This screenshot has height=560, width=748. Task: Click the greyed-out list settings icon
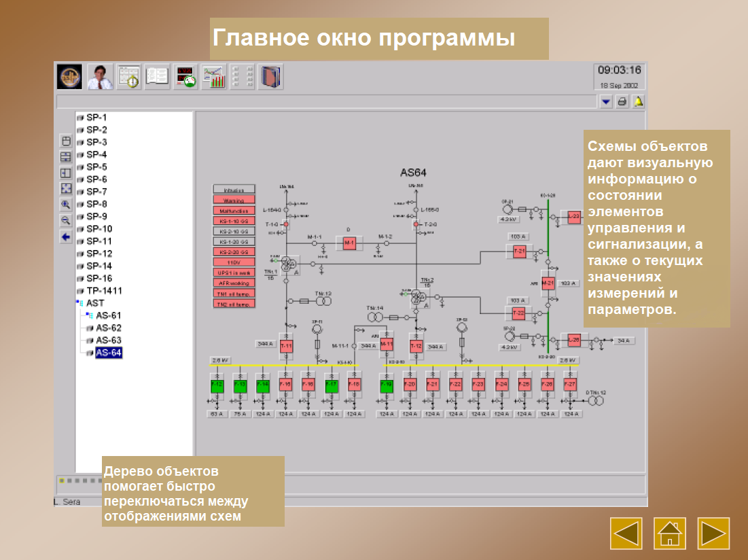242,76
